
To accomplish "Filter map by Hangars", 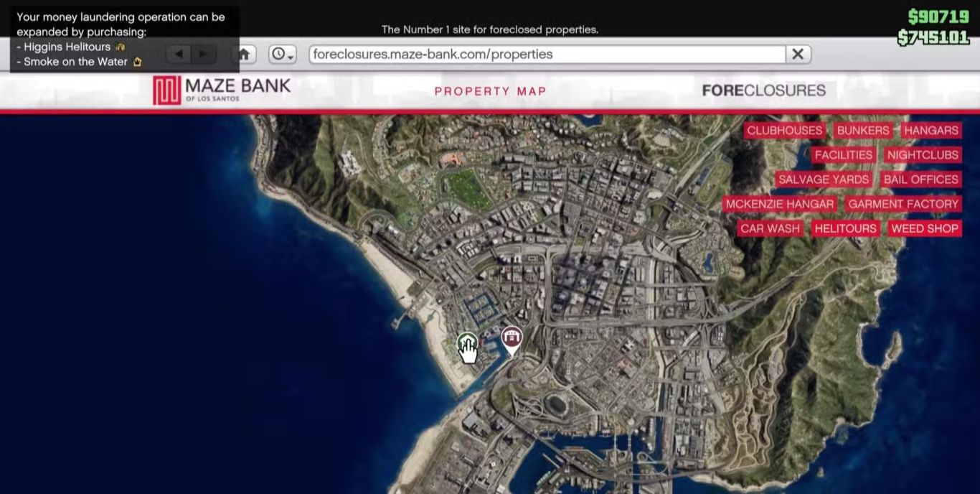I will click(x=931, y=131).
